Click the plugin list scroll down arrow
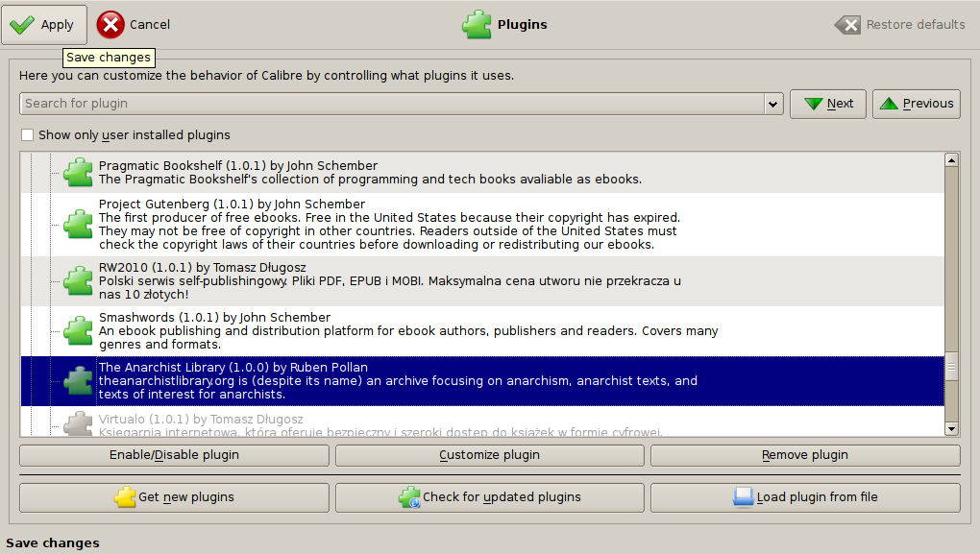The image size is (980, 554). click(951, 428)
